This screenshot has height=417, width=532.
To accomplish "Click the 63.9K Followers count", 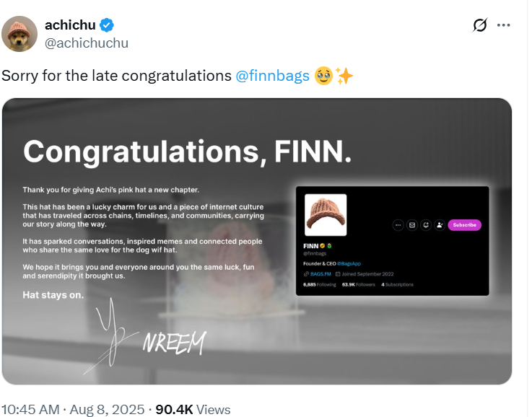I will click(359, 284).
